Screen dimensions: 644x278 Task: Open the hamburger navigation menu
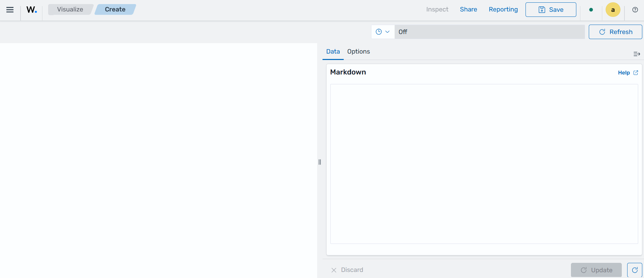[x=10, y=10]
